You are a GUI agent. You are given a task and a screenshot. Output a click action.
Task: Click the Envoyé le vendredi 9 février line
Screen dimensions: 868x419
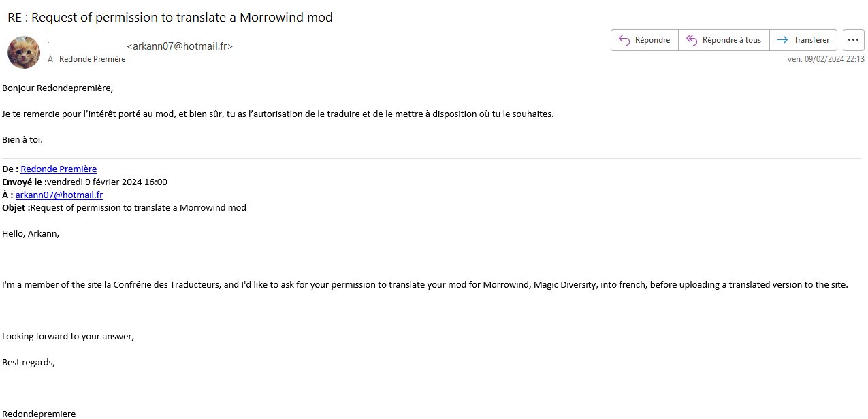85,182
